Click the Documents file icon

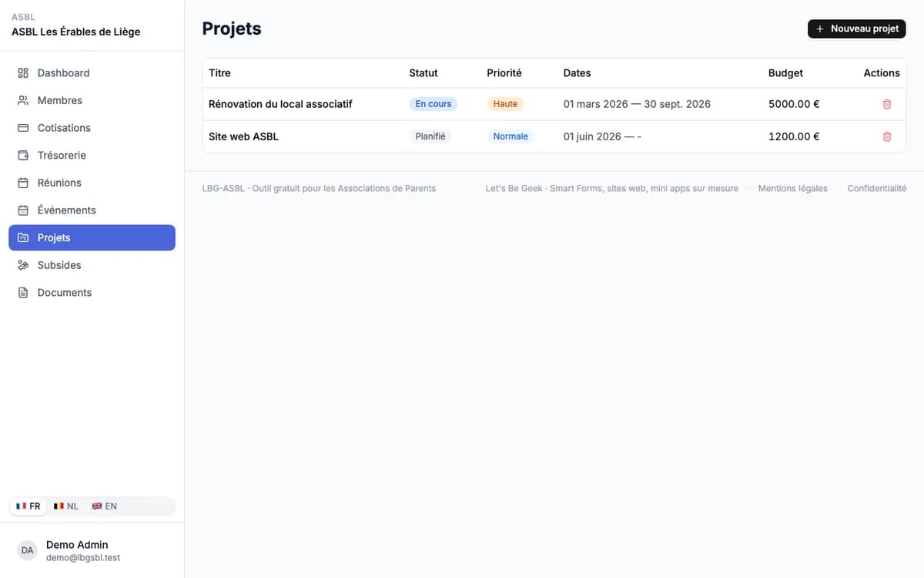click(23, 293)
